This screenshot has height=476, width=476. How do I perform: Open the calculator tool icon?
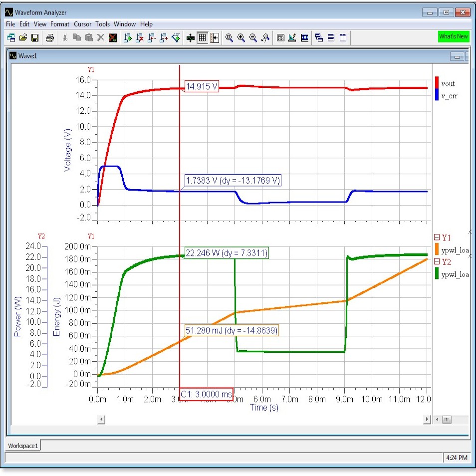point(280,38)
